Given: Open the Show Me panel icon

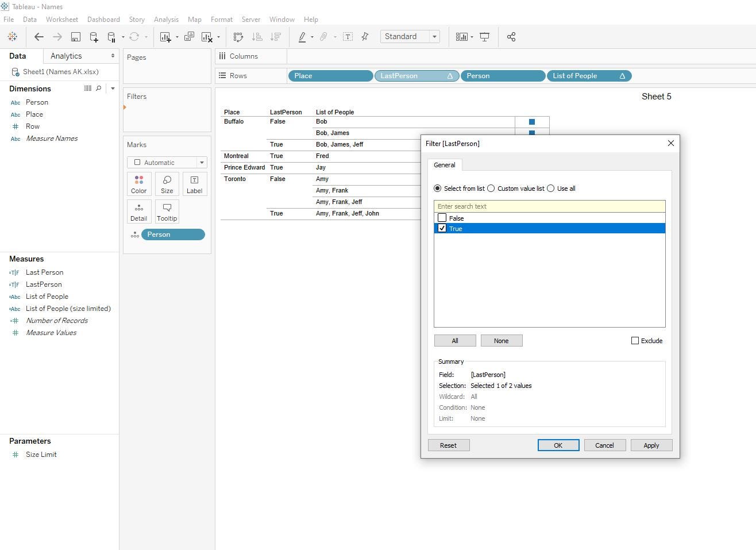Looking at the screenshot, I should click(461, 37).
